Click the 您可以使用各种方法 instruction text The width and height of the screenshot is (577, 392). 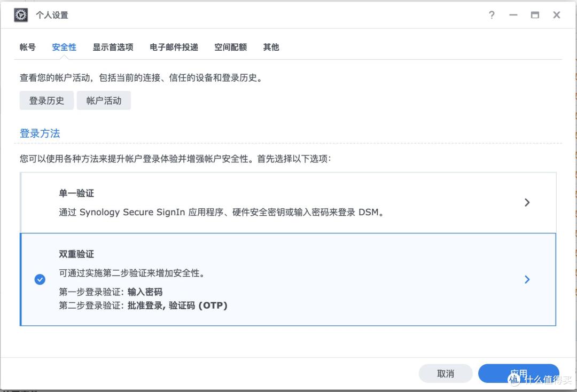(x=176, y=159)
